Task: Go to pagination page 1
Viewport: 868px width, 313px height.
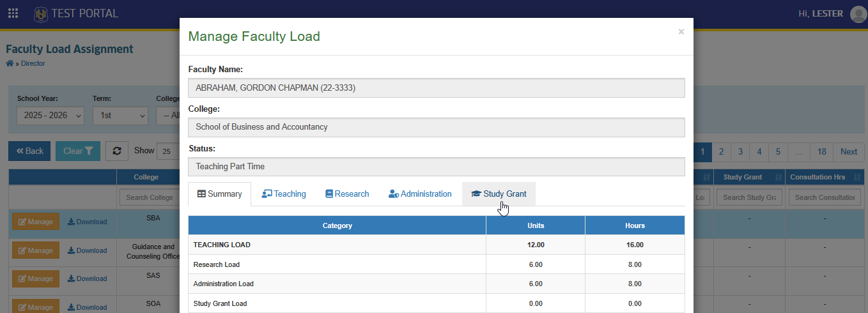Action: [702, 151]
